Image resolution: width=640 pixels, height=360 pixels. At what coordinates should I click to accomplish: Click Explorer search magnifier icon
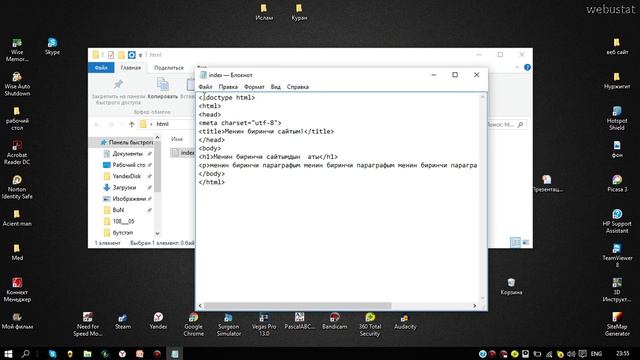pyautogui.click(x=520, y=124)
